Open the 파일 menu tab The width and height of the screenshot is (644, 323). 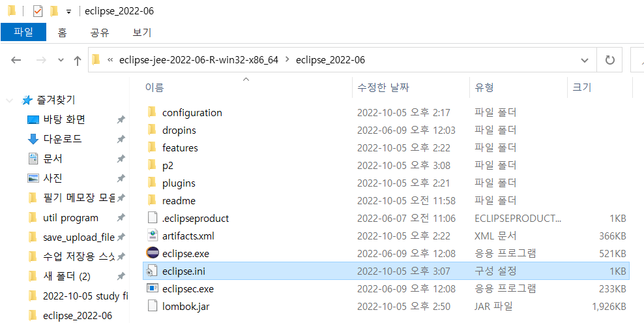23,33
